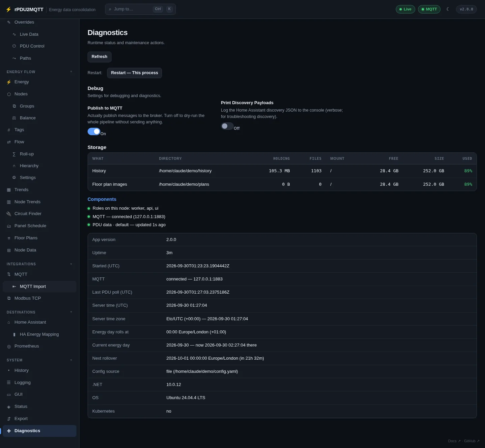Click the /home/claude/demo/history directory cell
This screenshot has width=485, height=448.
click(x=185, y=171)
